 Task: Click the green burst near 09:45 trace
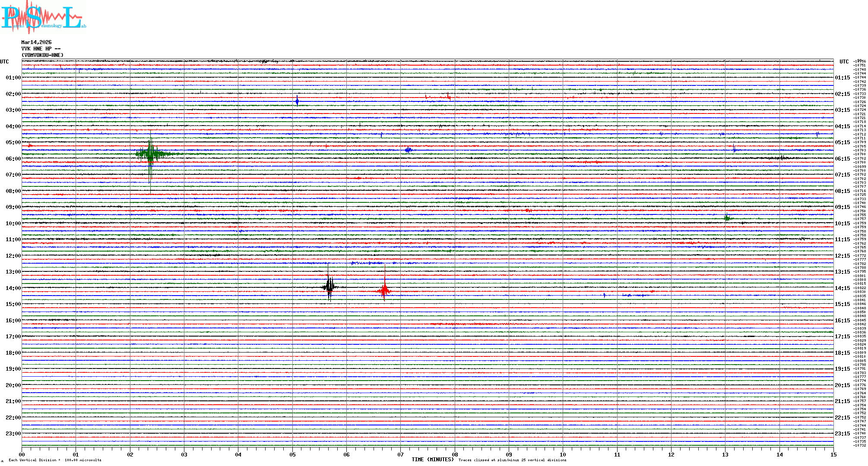pyautogui.click(x=727, y=218)
